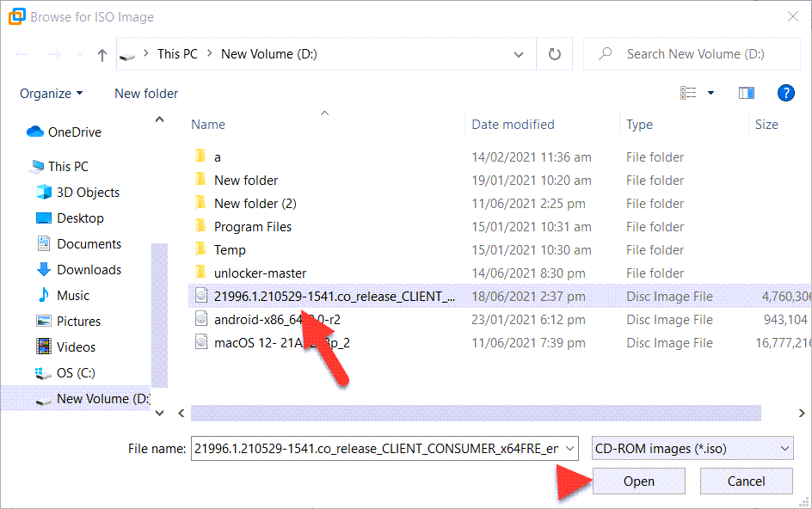This screenshot has height=509, width=812.
Task: Click the change view layout icon
Action: [689, 93]
